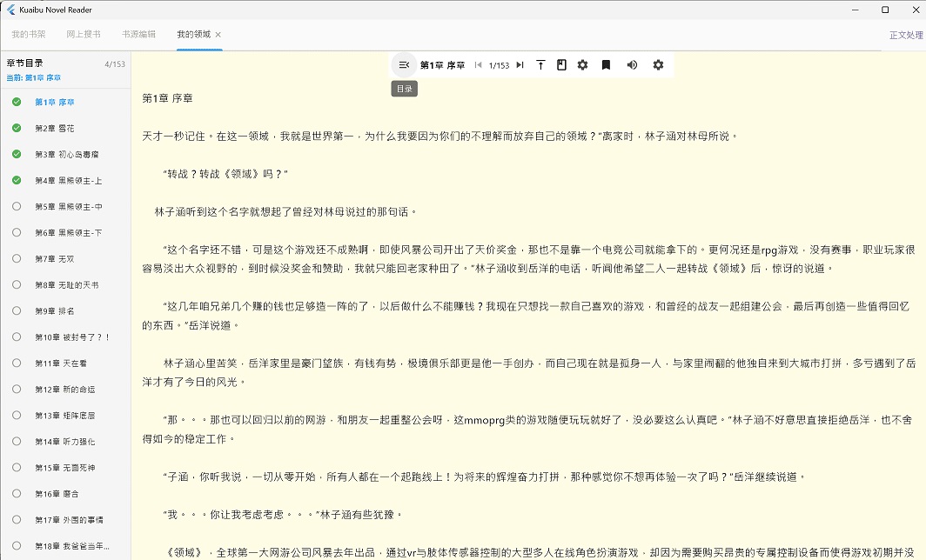Check the circle beside 第10章 被封号了
The width and height of the screenshot is (926, 560).
[17, 337]
